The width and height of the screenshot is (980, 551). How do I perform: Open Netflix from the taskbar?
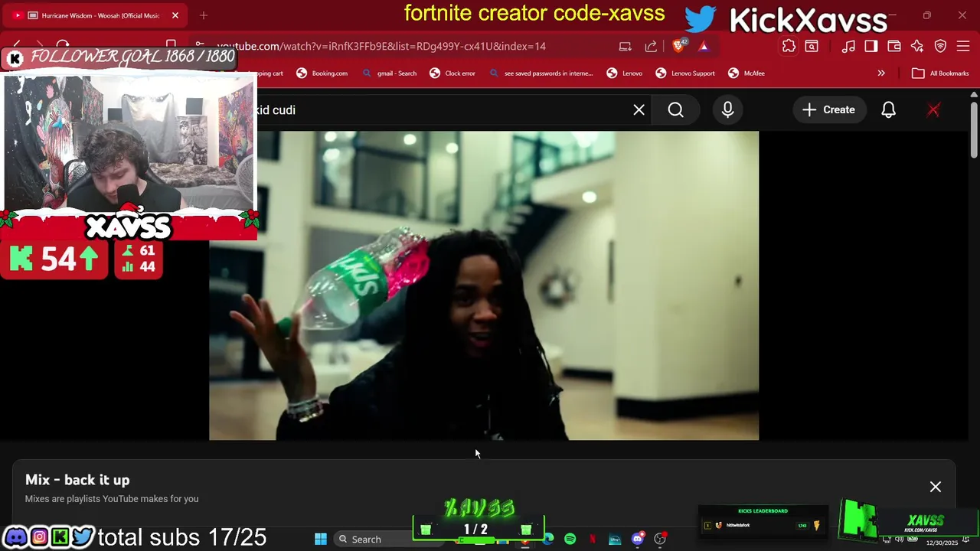pos(593,539)
